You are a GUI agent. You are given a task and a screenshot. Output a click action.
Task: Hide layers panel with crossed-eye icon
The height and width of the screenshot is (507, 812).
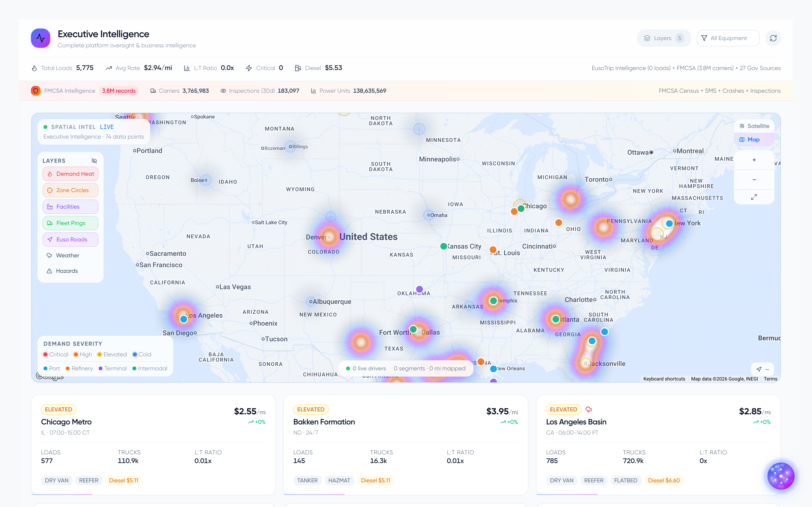[94, 161]
